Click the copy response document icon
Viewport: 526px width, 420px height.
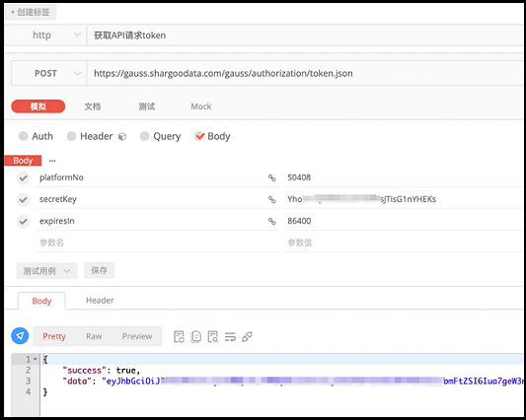196,336
